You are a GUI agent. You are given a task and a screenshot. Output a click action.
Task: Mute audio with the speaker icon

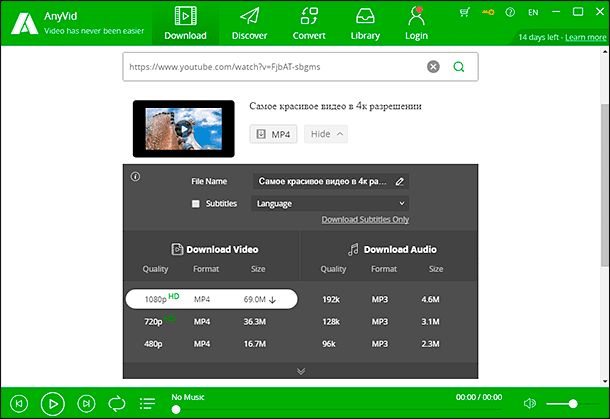tap(529, 403)
